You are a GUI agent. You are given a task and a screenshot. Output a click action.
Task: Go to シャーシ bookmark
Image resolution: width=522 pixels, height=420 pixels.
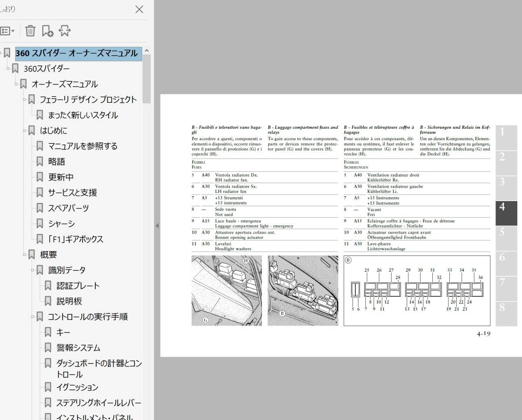[x=61, y=224]
